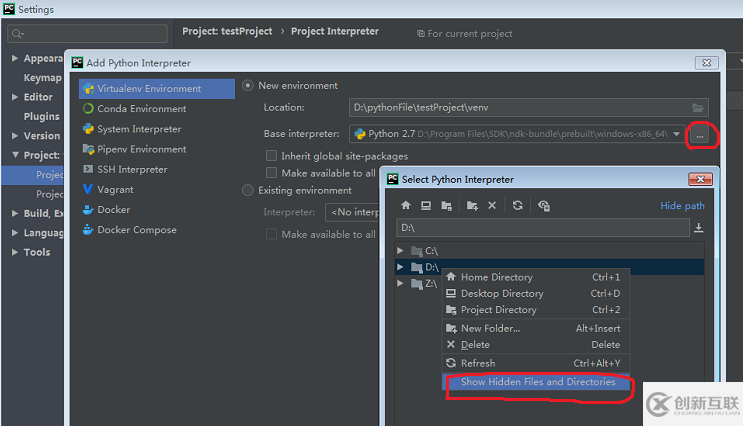The width and height of the screenshot is (743, 426).
Task: Click the ellipsis browse button for base interpreter
Action: point(699,135)
